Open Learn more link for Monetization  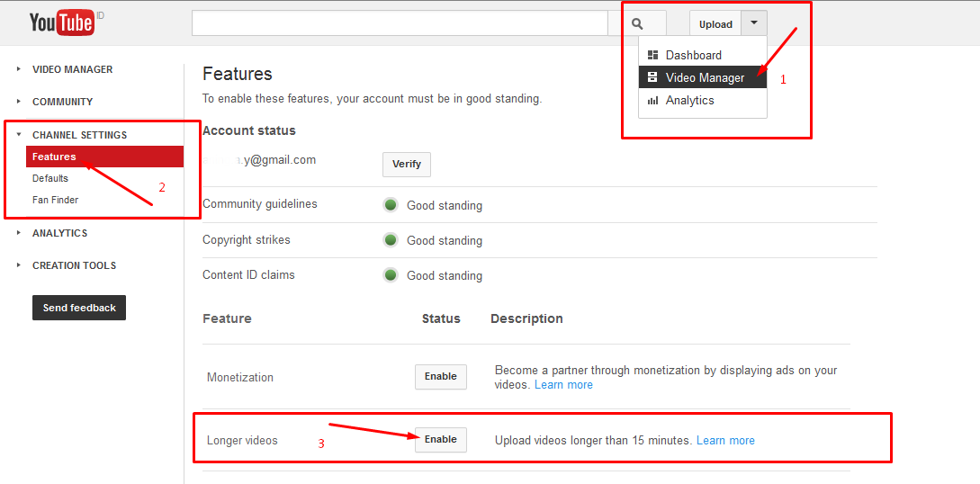(563, 385)
